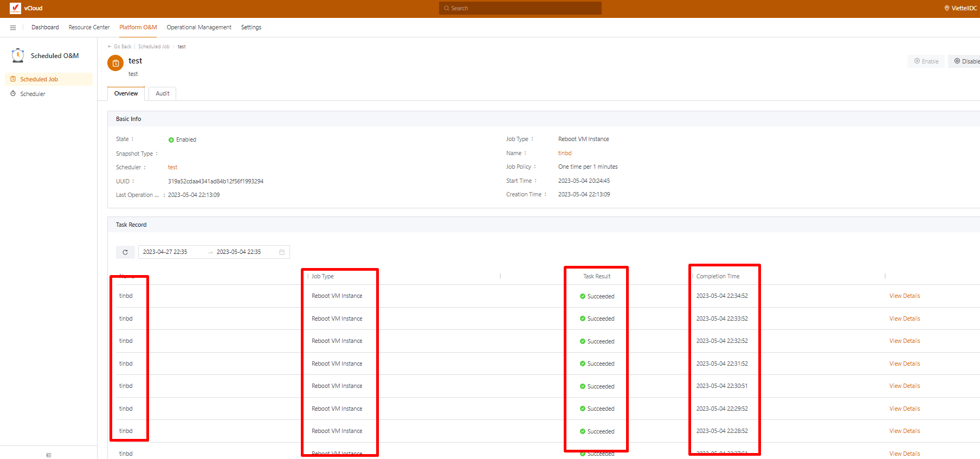The width and height of the screenshot is (980, 459).
Task: Click the Task Result column header
Action: point(597,276)
